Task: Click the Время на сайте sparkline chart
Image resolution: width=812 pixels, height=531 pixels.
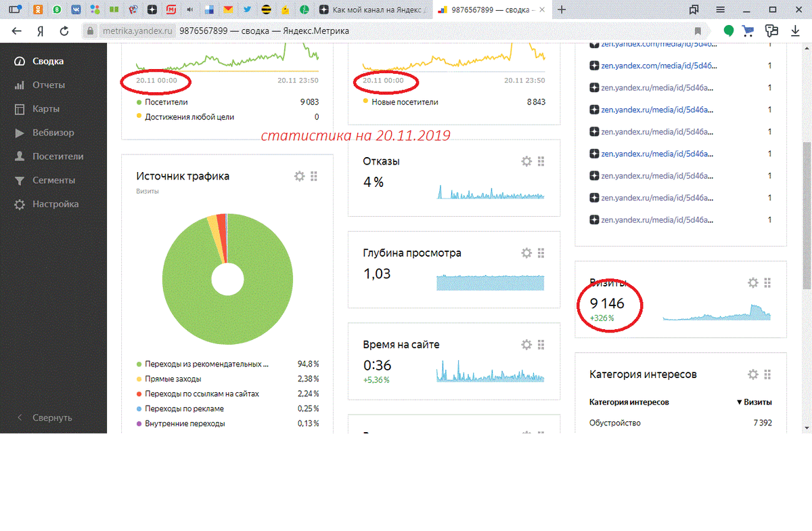Action: [x=490, y=371]
